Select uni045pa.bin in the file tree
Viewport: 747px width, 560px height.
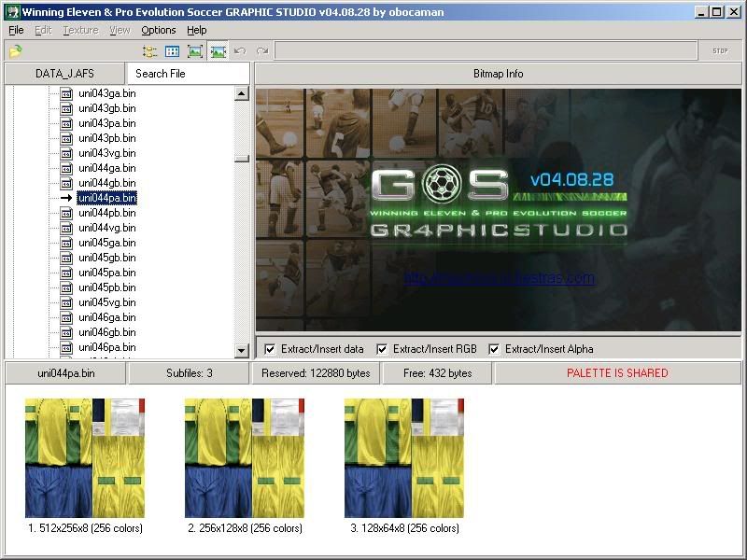coord(107,273)
